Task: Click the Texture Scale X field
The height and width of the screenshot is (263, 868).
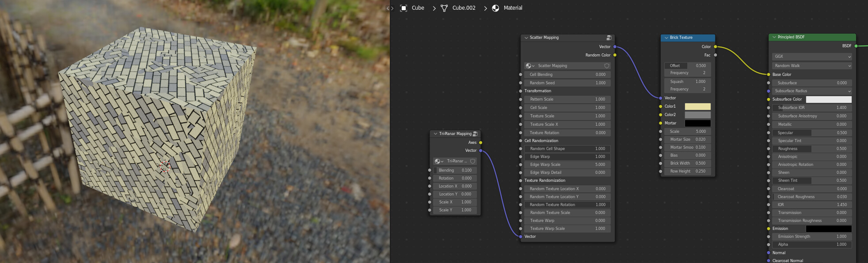Action: tap(567, 124)
